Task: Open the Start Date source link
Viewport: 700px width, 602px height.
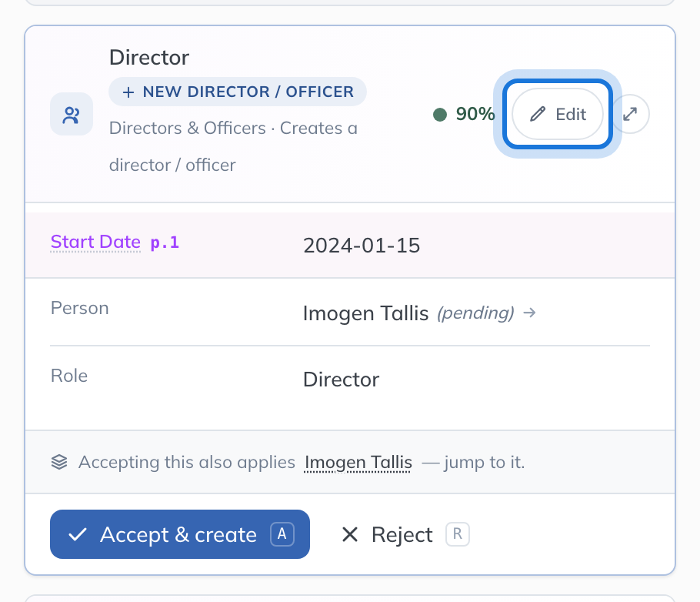Action: tap(95, 242)
